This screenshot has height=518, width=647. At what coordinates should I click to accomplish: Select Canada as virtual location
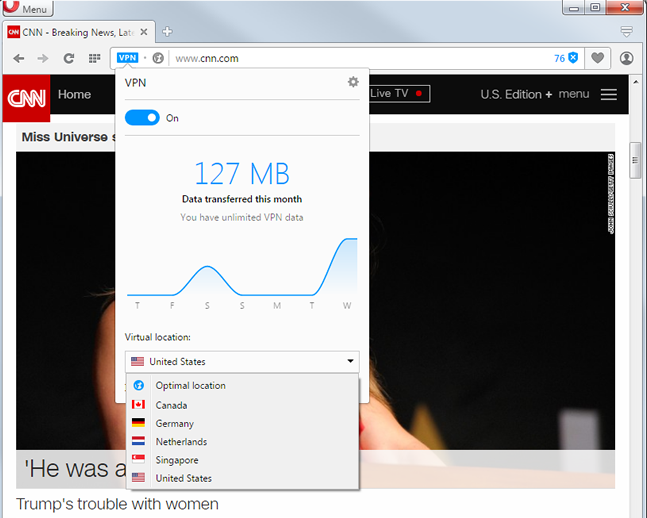click(243, 405)
